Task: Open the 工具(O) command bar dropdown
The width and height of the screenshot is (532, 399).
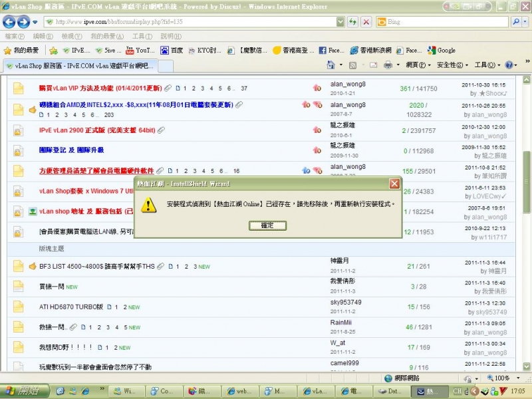Action: (x=483, y=65)
